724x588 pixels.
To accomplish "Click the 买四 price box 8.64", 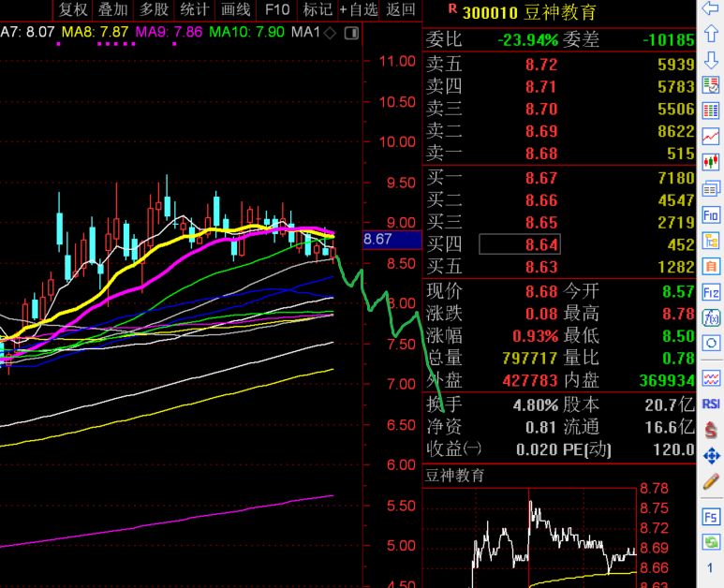I will click(x=520, y=244).
